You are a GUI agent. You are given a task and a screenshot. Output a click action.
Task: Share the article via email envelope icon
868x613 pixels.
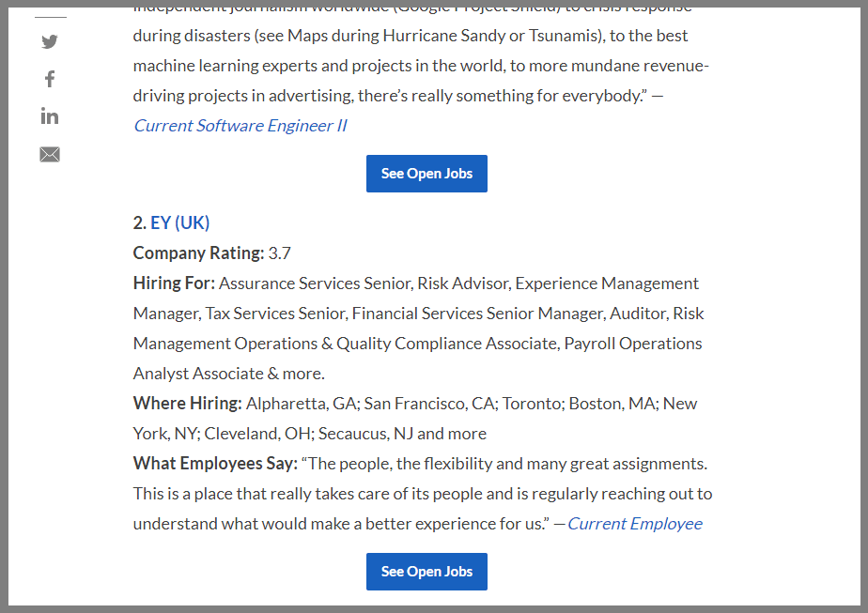pos(50,155)
